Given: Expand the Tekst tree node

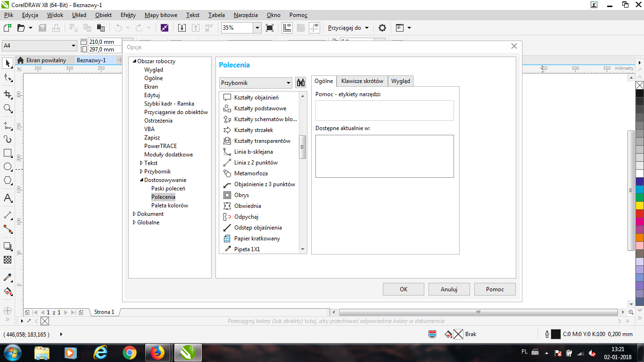Looking at the screenshot, I should pyautogui.click(x=141, y=163).
